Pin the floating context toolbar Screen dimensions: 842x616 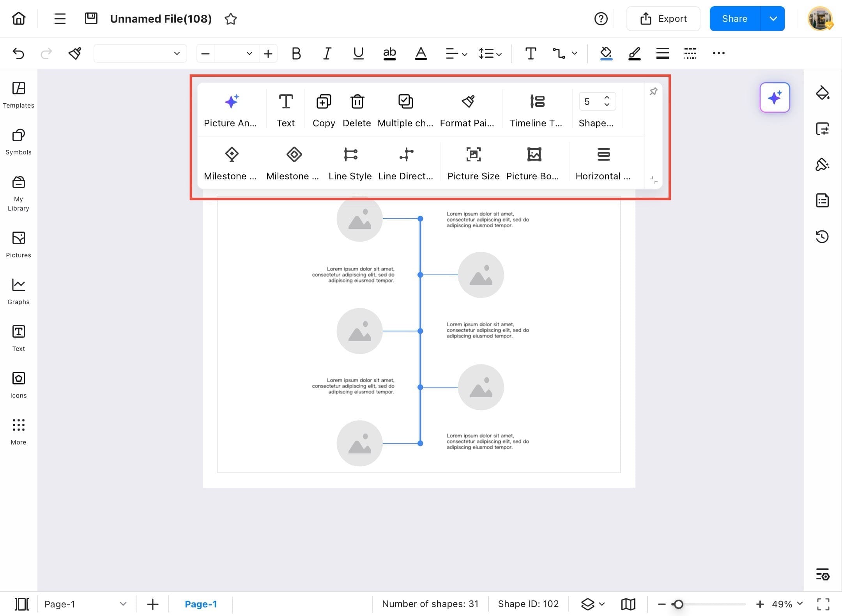[x=653, y=91]
